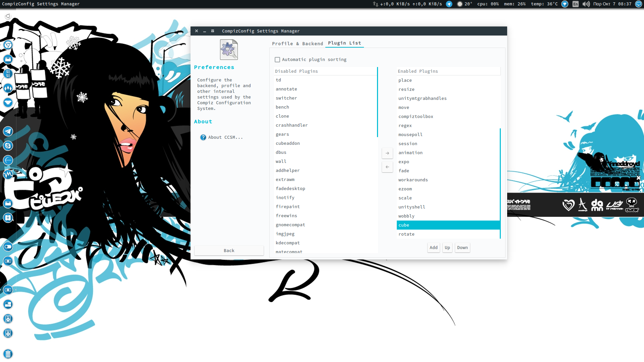Select 'switcher' disabled plugin

[325, 98]
